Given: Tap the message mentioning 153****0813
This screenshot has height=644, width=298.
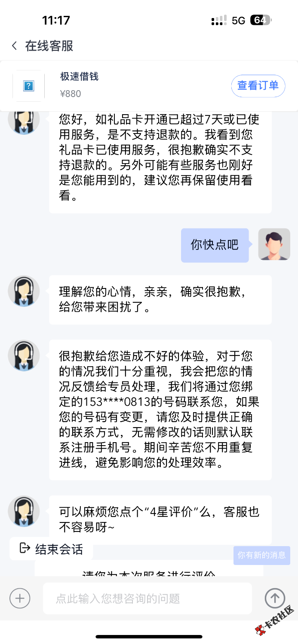Looking at the screenshot, I should (160, 410).
